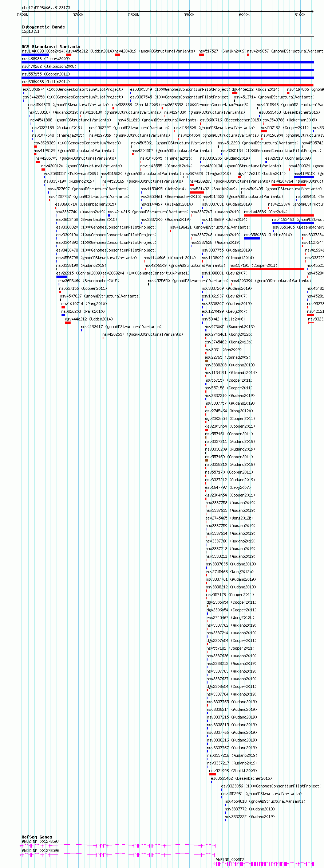Click the nsv973005 (Sudmant2013) label
The image size is (324, 868).
click(x=230, y=327)
